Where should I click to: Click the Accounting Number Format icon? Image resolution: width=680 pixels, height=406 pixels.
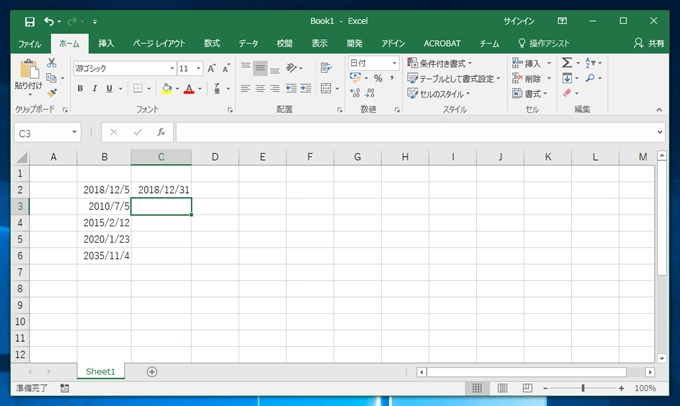click(x=356, y=79)
